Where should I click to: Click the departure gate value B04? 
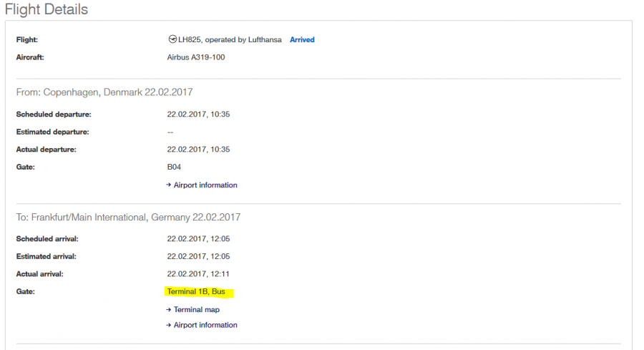coord(174,167)
